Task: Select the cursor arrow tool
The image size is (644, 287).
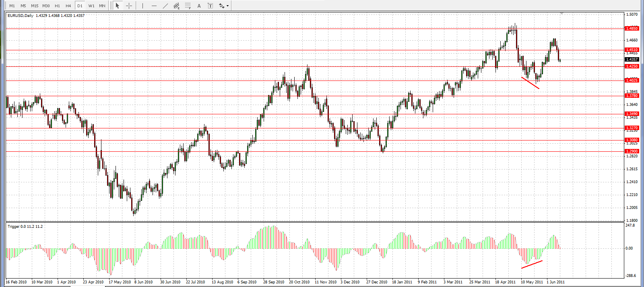Action: click(118, 6)
